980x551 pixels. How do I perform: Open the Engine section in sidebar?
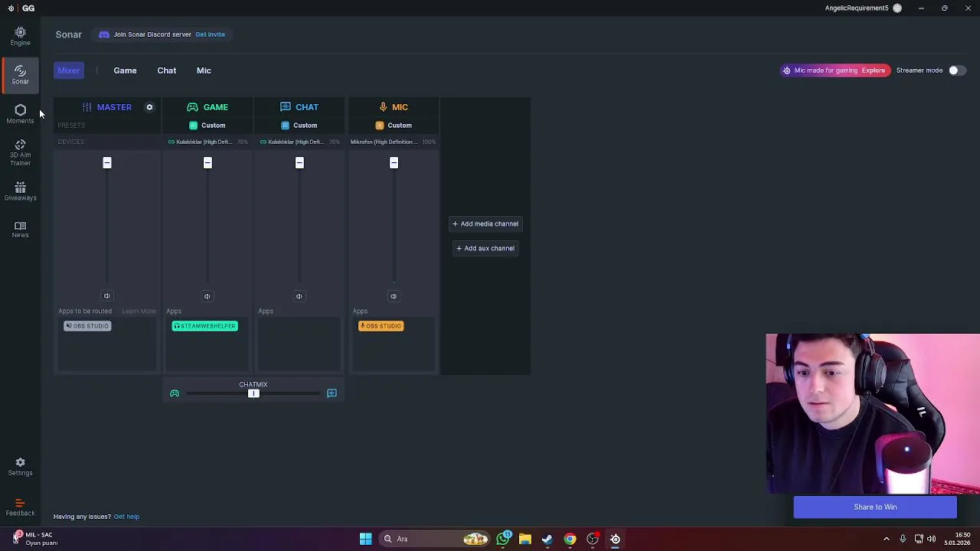coord(20,36)
